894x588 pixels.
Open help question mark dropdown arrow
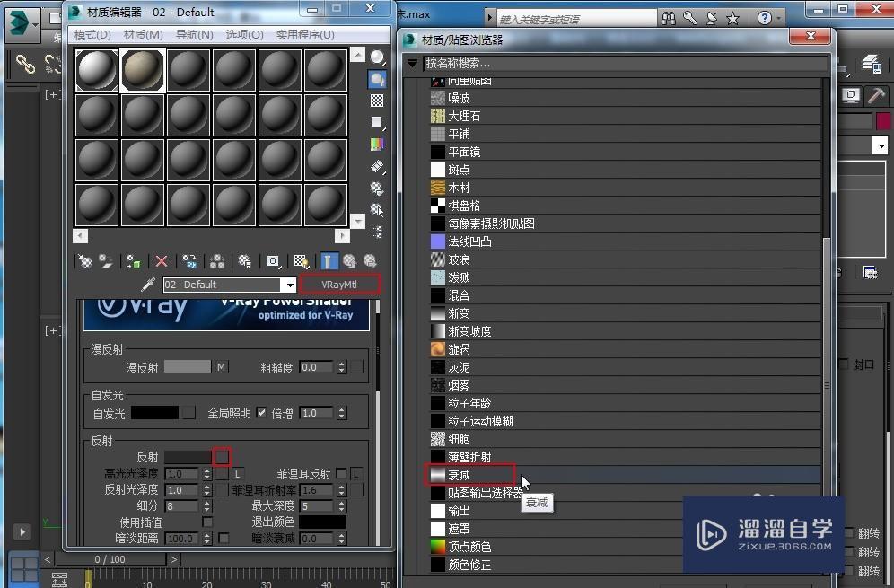[x=778, y=18]
